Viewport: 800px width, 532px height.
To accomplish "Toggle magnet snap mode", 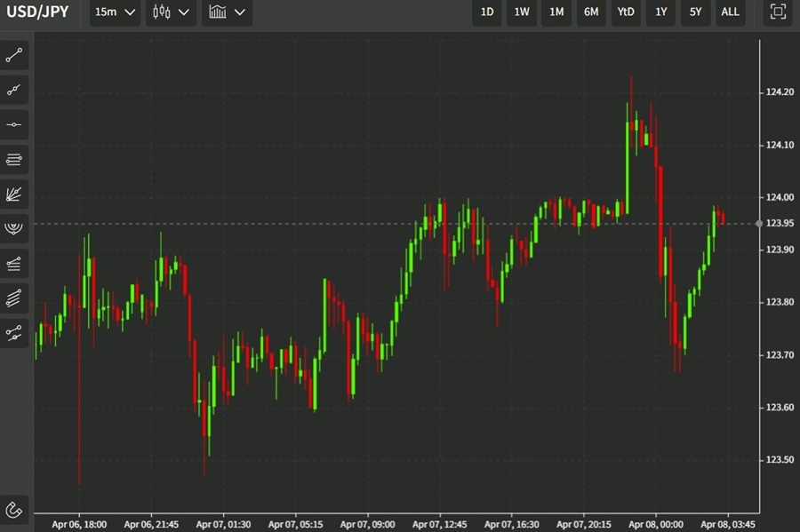I will [14, 510].
